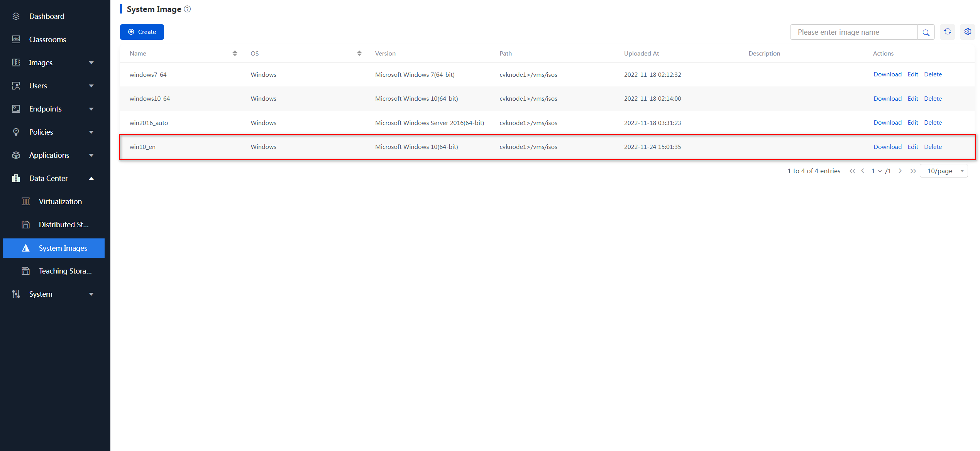Go to the last page arrow
This screenshot has width=980, height=451.
point(913,171)
